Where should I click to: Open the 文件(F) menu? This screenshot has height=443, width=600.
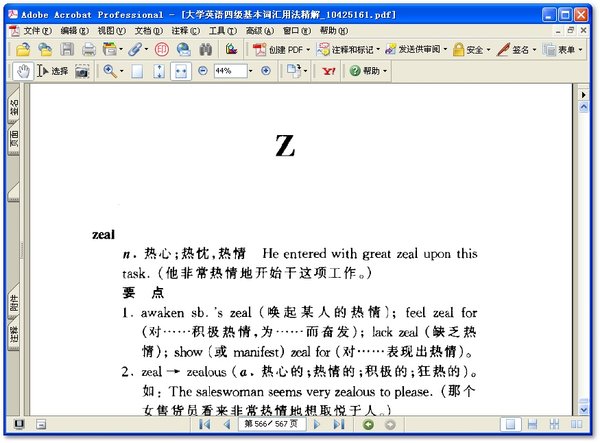click(x=37, y=31)
